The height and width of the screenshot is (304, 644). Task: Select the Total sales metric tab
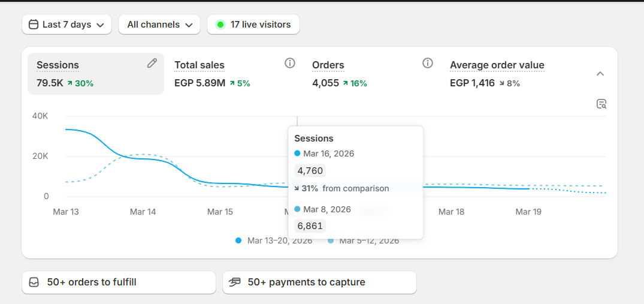[199, 65]
